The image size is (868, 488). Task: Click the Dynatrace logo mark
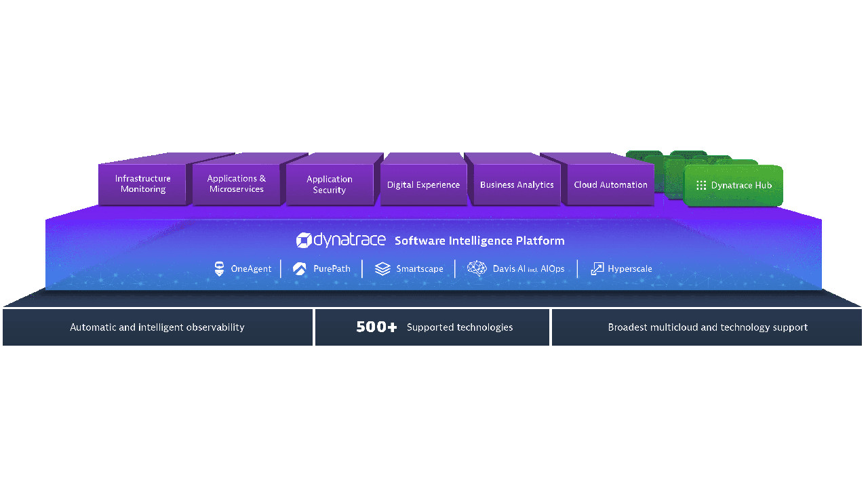click(x=303, y=240)
